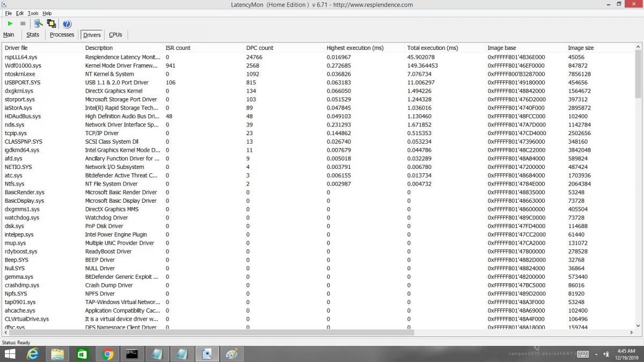This screenshot has width=644, height=362.
Task: Open the Paint taskbar icon
Action: tap(231, 354)
